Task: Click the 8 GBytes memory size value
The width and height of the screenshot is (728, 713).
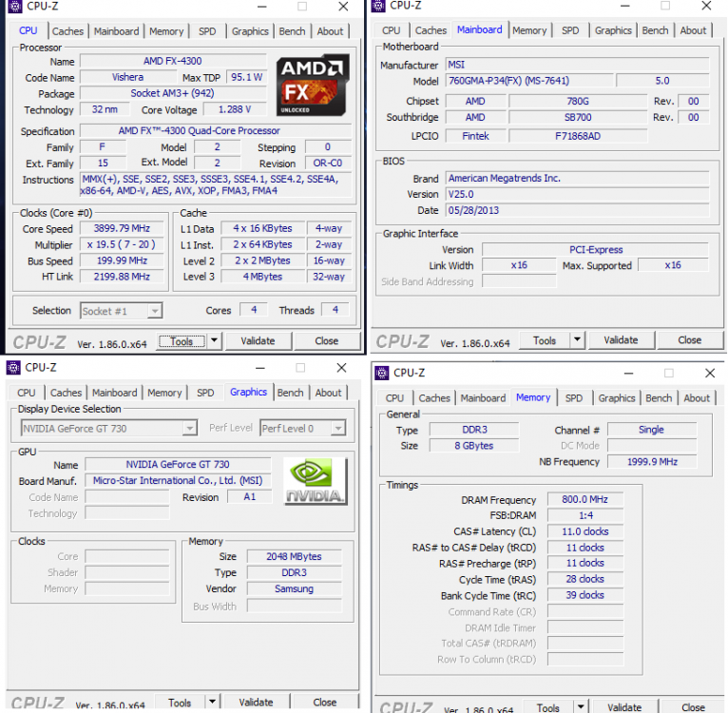Action: [x=473, y=446]
